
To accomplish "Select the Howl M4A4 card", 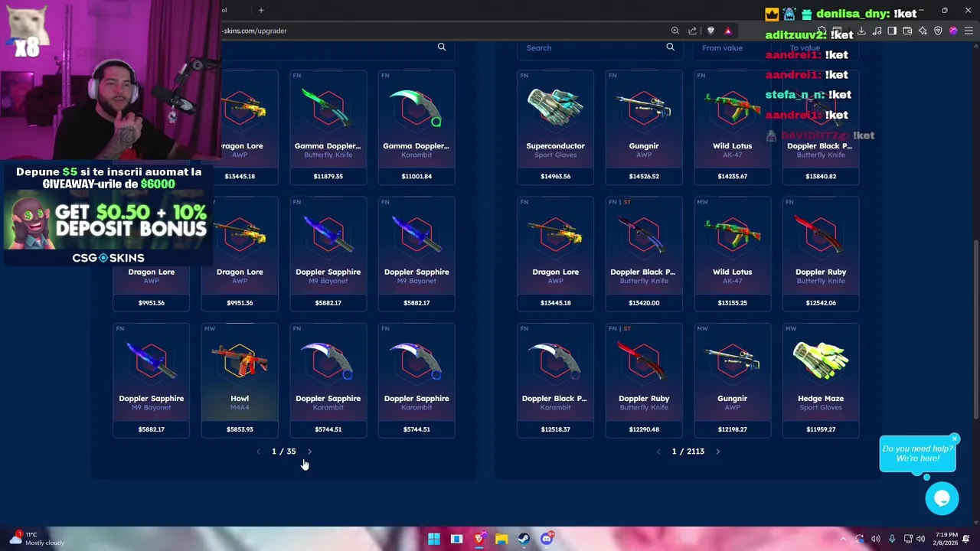I will click(240, 380).
